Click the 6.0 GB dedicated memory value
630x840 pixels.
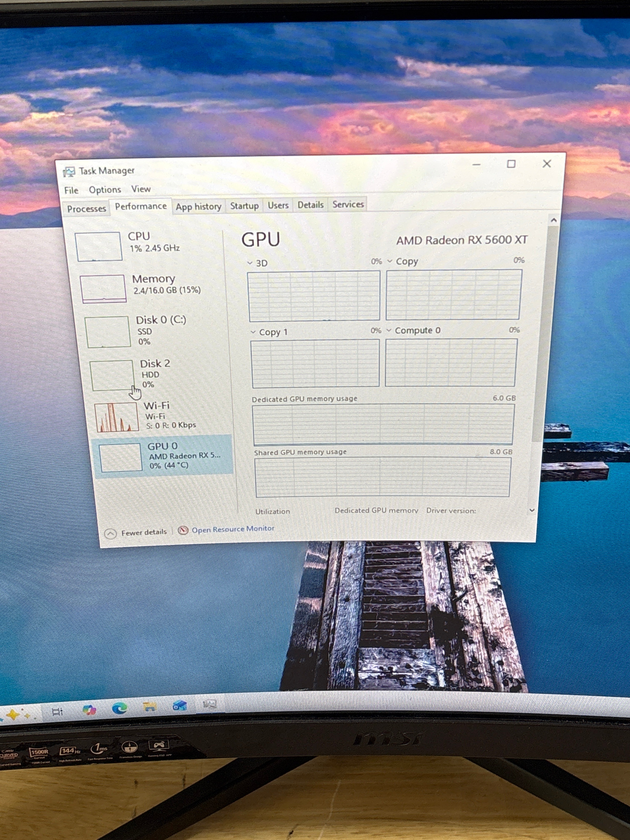504,398
